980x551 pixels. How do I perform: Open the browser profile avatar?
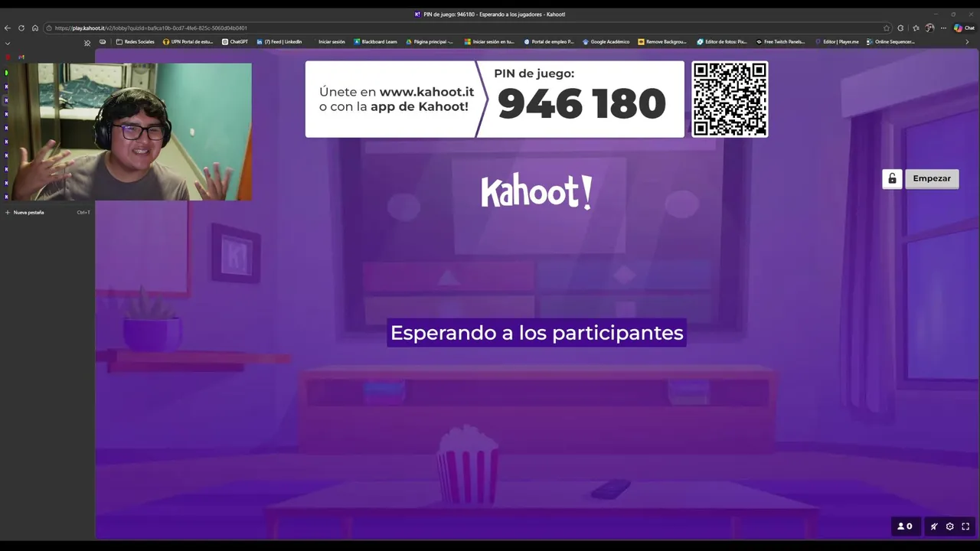[929, 28]
